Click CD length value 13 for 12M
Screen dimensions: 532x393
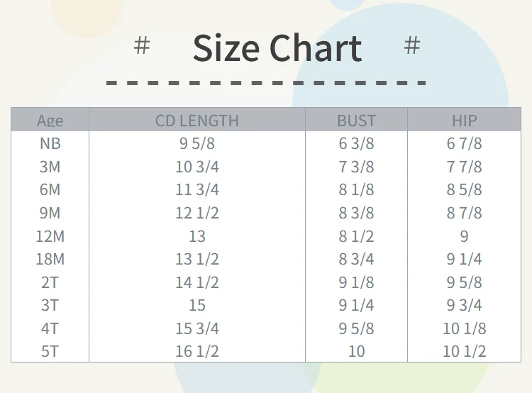point(197,236)
